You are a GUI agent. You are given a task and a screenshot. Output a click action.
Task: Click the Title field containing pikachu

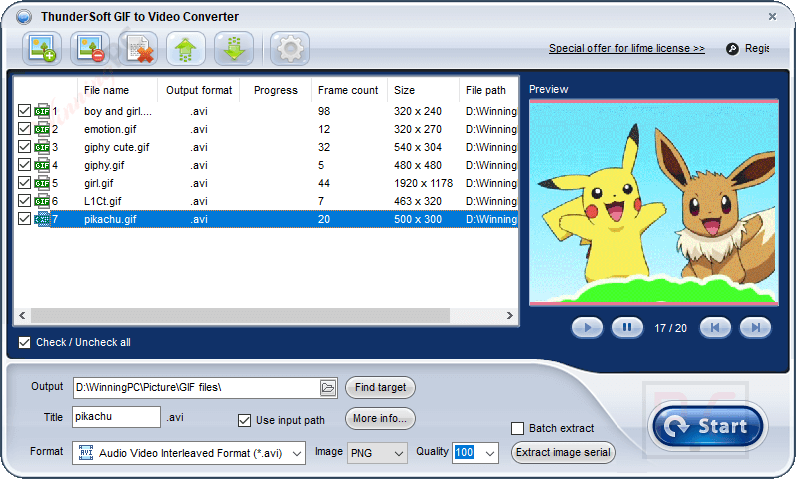(x=116, y=417)
